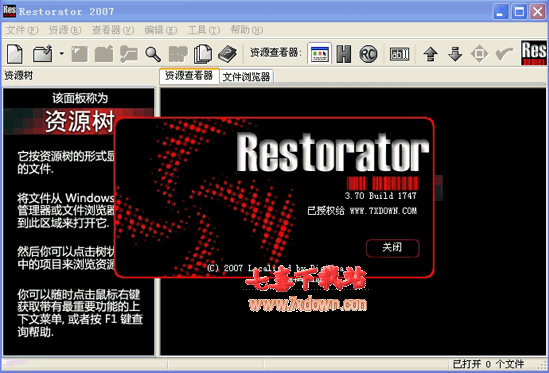Viewport: 549px width, 373px height.
Task: Click the large 资源树 heading in panel
Action: (80, 121)
